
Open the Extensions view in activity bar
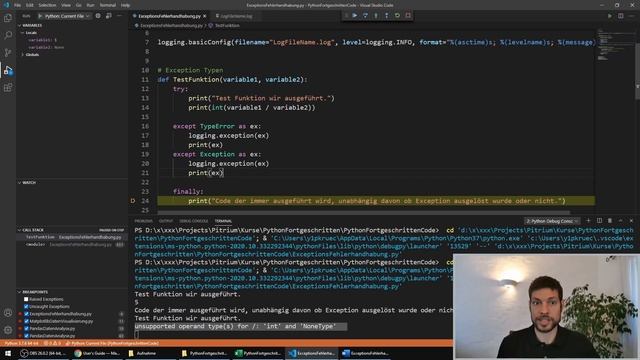tap(8, 88)
